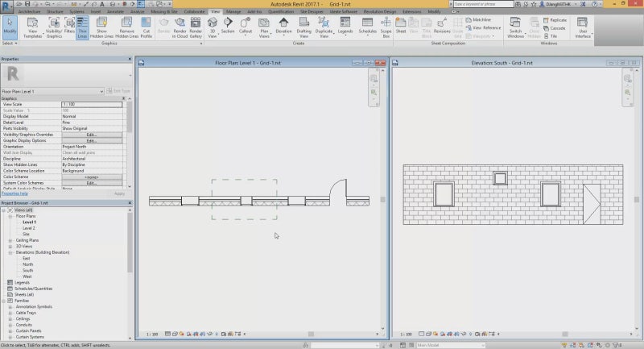The width and height of the screenshot is (644, 349).
Task: Collapse the Floor Plans tree node
Action: (10, 216)
